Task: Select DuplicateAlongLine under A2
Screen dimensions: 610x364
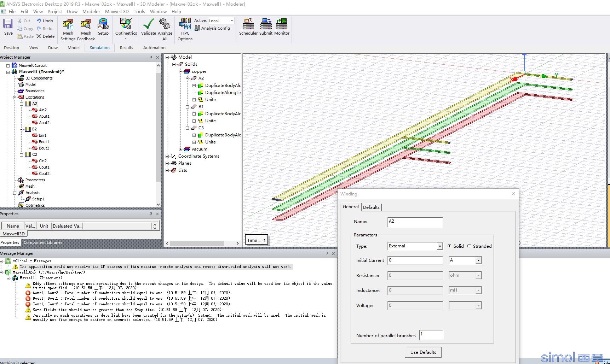Action: [223, 93]
